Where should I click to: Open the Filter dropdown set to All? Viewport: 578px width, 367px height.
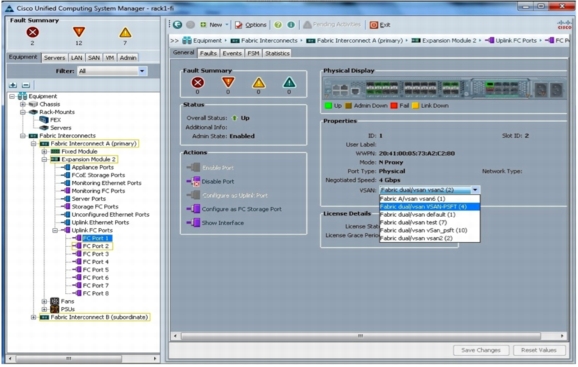point(112,71)
